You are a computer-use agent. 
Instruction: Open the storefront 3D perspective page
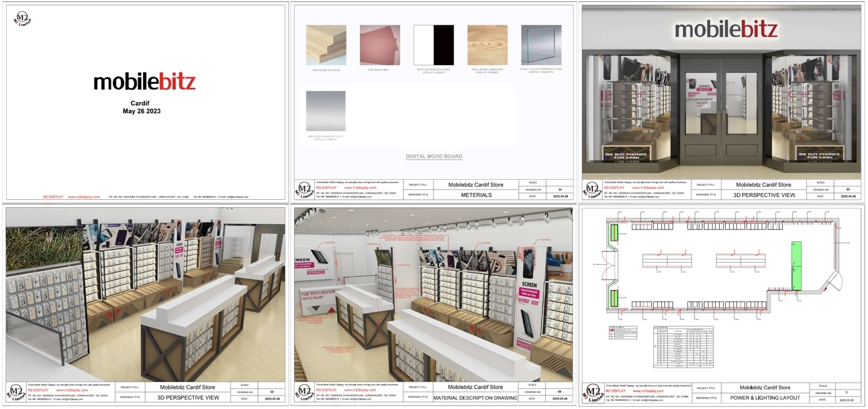click(x=722, y=102)
